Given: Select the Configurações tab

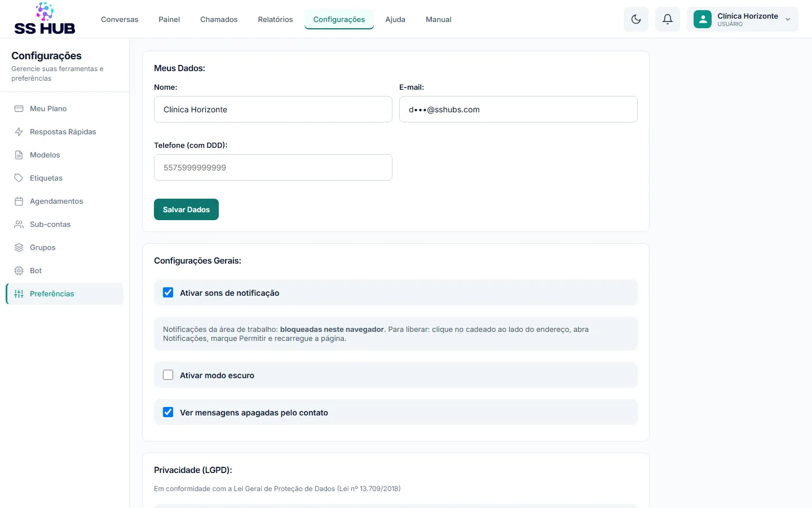Looking at the screenshot, I should [x=339, y=19].
